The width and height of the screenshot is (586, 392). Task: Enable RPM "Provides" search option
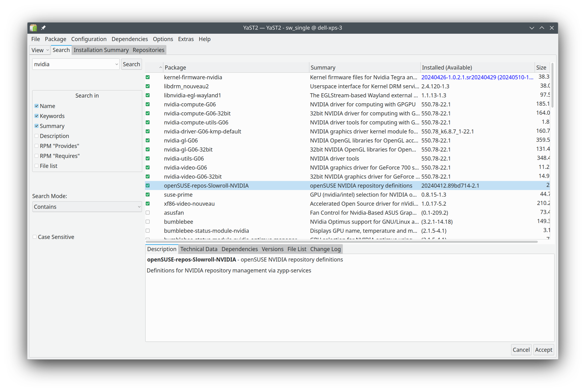37,146
